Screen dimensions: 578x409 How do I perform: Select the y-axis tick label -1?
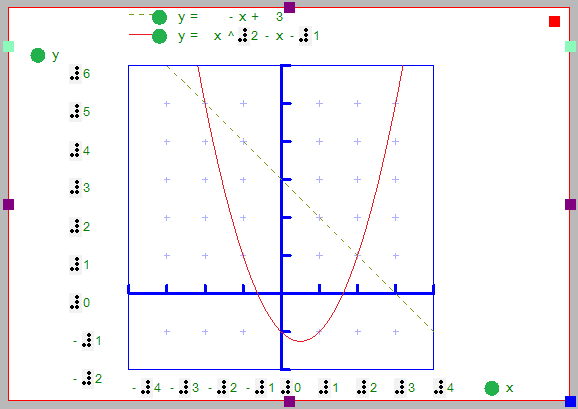coord(87,341)
